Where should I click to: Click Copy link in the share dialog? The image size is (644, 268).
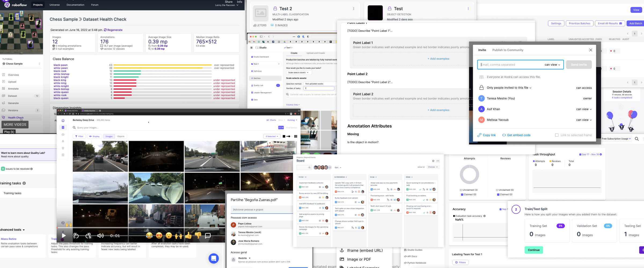(x=486, y=135)
